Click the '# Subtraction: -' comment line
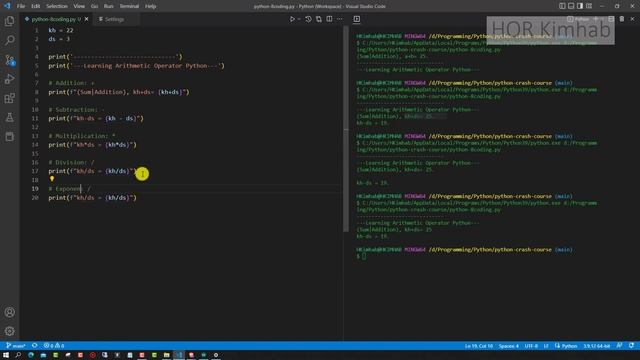The width and height of the screenshot is (640, 360). pyautogui.click(x=76, y=109)
